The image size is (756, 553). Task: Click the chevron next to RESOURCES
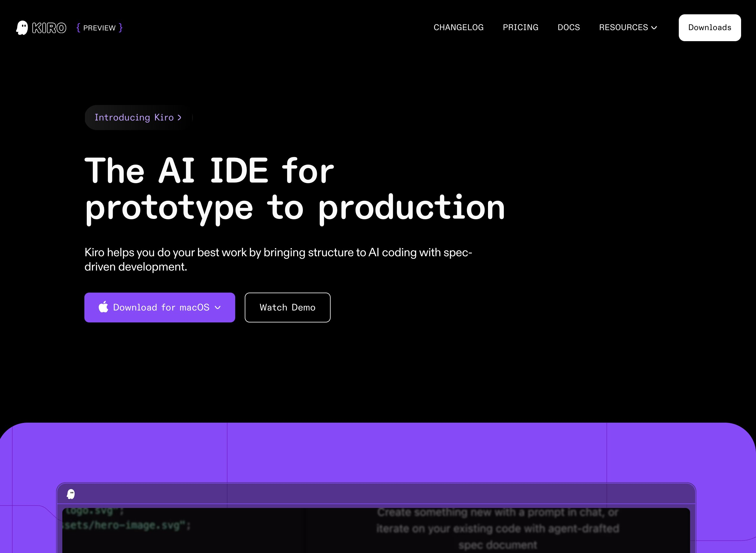(x=654, y=28)
